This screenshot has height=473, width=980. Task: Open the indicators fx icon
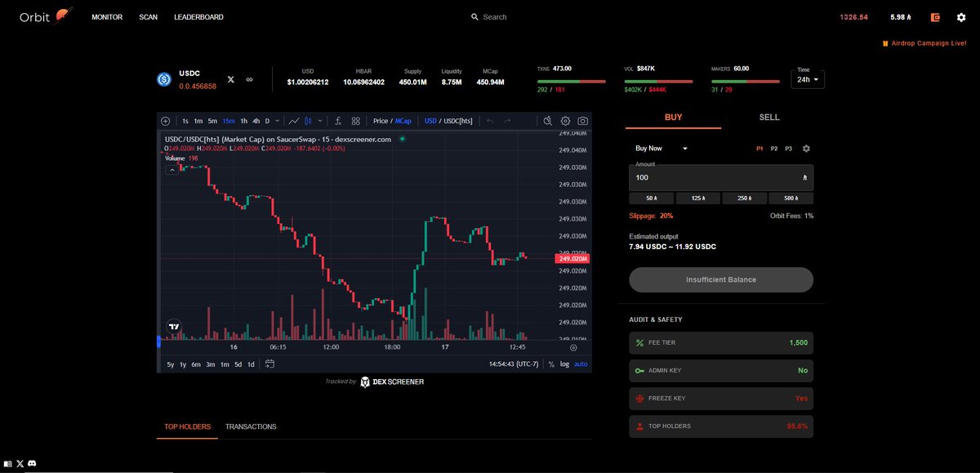pos(338,121)
